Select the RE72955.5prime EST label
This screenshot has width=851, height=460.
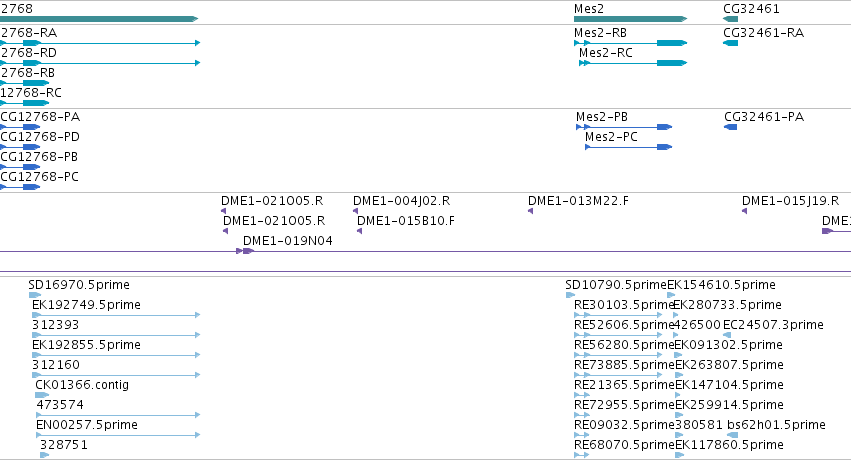click(x=624, y=405)
